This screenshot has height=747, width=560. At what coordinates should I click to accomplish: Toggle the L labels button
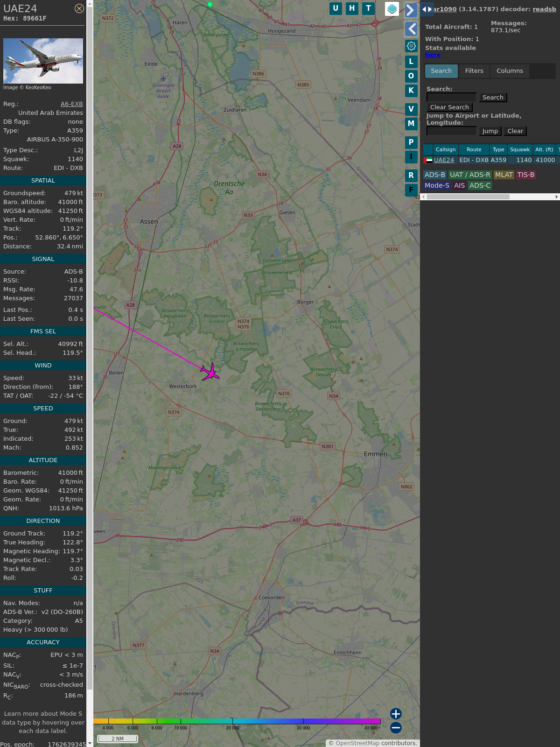point(411,61)
